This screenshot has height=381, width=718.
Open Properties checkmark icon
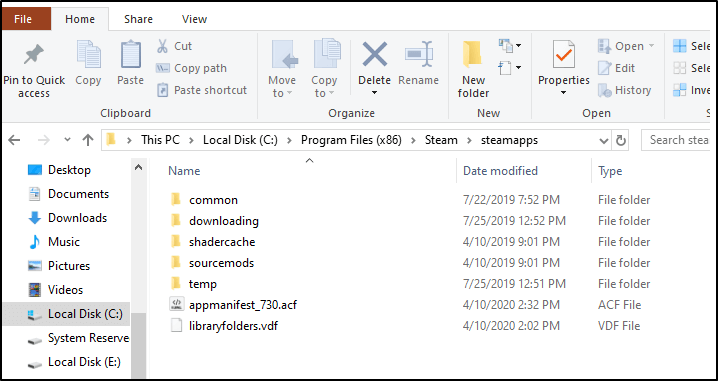click(563, 55)
